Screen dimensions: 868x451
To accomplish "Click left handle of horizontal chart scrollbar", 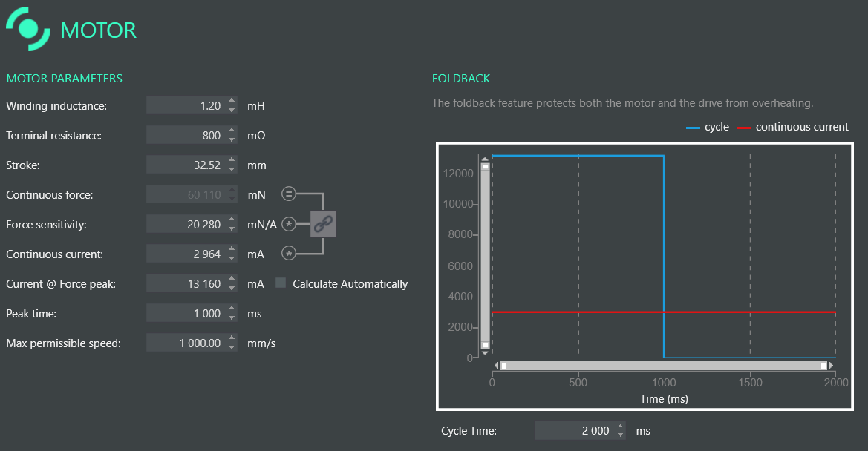I will [503, 366].
